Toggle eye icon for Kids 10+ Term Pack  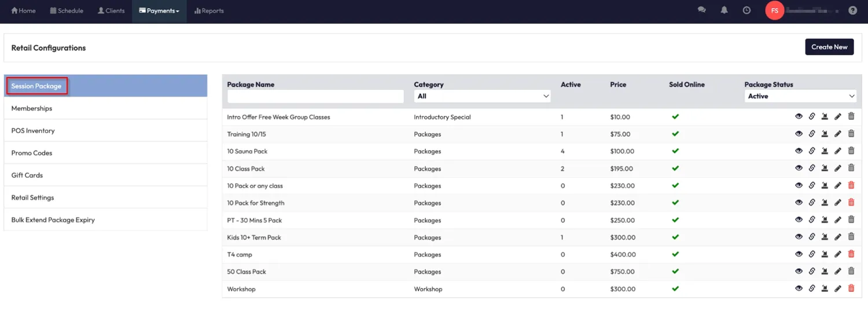click(799, 237)
